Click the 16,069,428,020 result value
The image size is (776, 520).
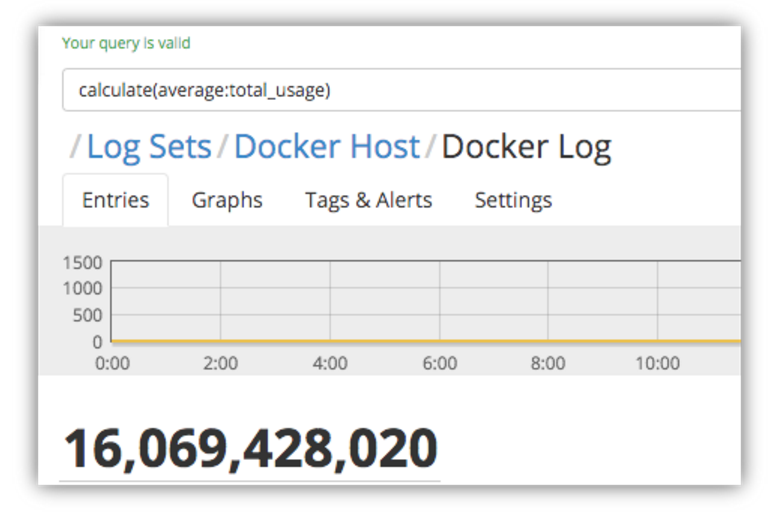pyautogui.click(x=251, y=448)
